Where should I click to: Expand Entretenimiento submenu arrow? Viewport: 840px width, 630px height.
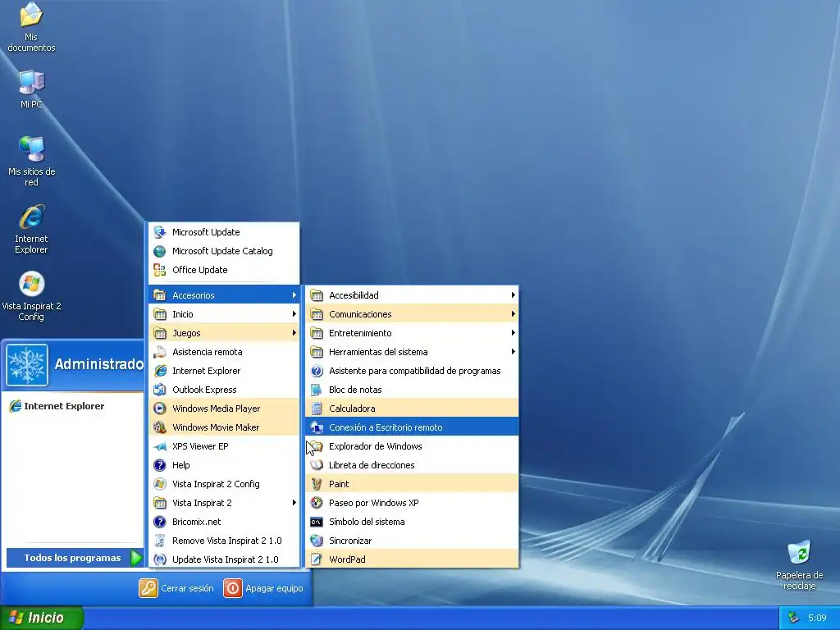514,333
